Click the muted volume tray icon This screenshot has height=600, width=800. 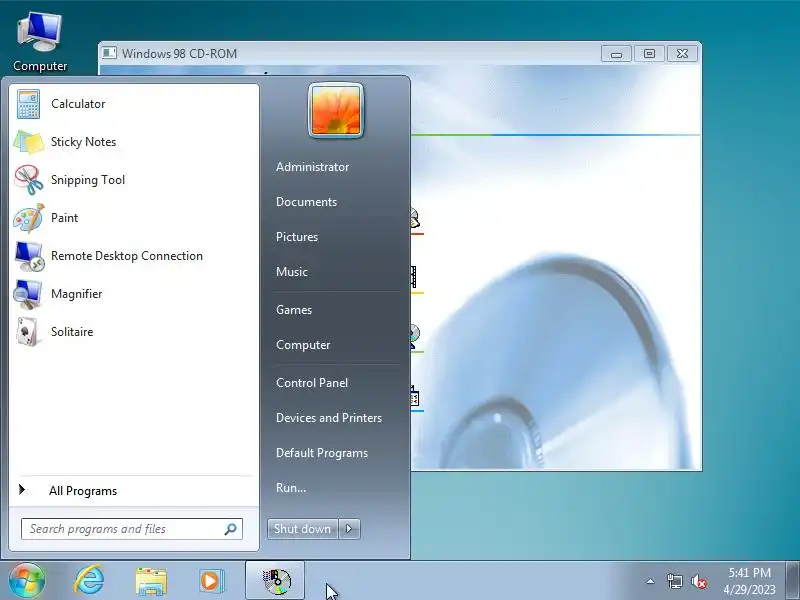[x=698, y=581]
